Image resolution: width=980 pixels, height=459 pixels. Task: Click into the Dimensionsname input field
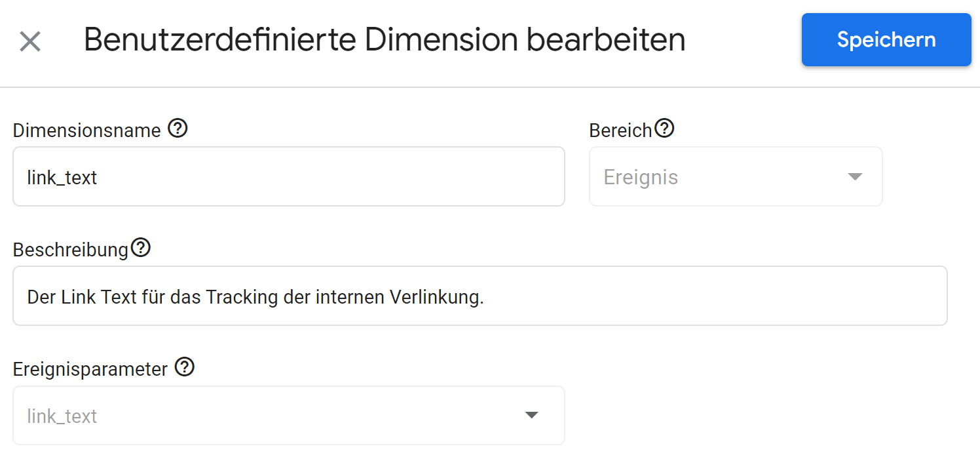(x=288, y=176)
